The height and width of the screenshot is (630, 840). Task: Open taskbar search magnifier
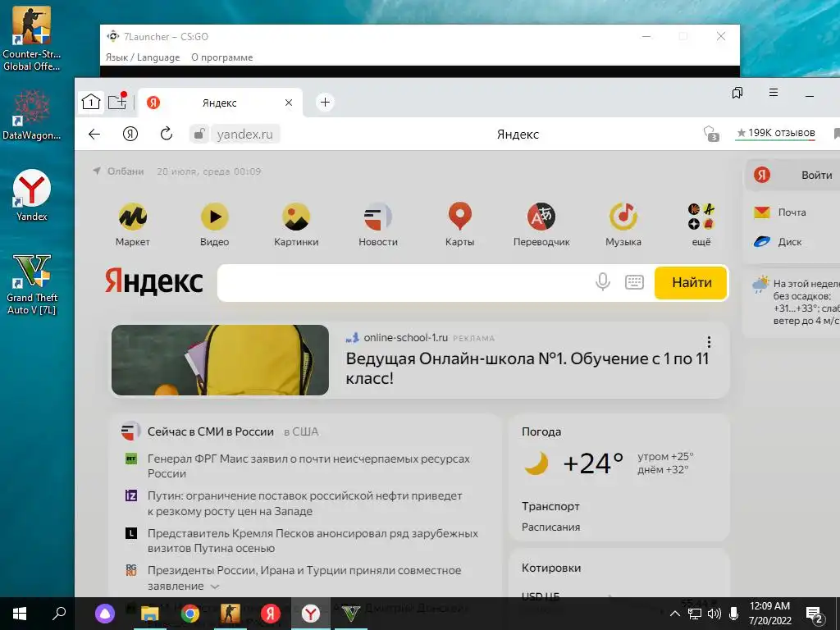pos(59,613)
